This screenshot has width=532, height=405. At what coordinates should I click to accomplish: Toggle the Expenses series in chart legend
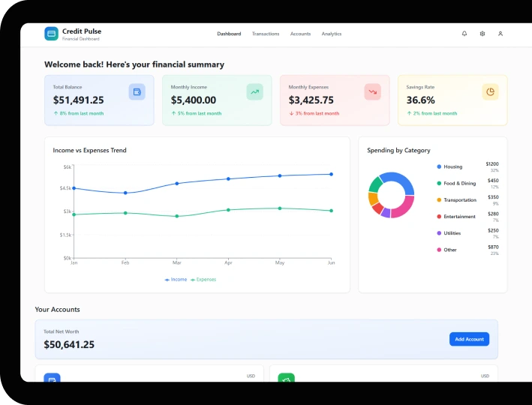tap(203, 280)
